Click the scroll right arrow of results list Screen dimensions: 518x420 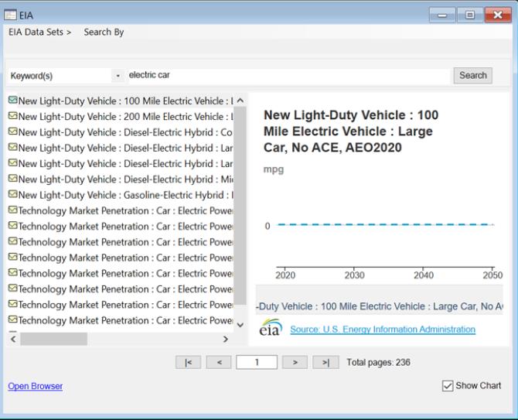click(226, 339)
